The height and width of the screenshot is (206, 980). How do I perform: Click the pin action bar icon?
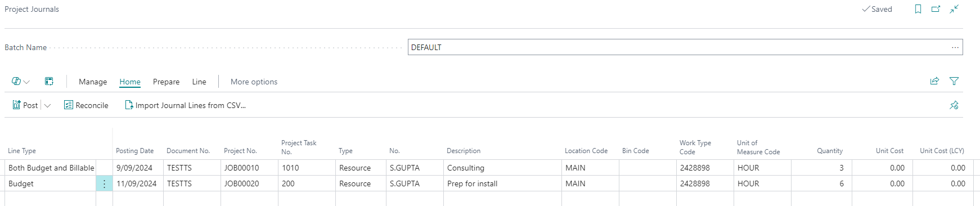[954, 105]
